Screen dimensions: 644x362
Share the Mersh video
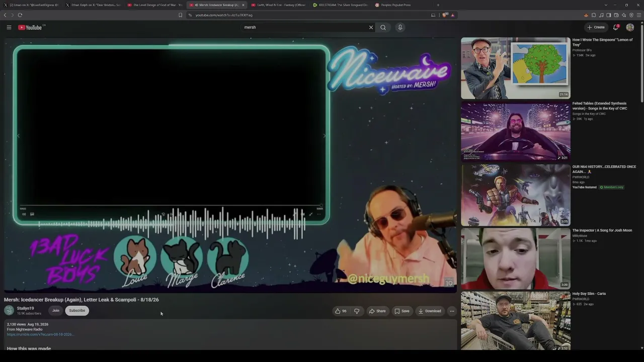377,311
